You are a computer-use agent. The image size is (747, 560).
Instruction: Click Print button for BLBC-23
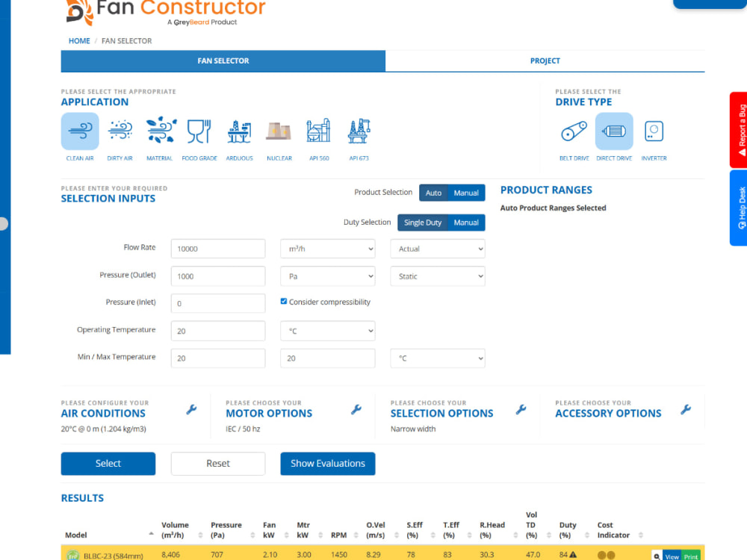pos(691,556)
